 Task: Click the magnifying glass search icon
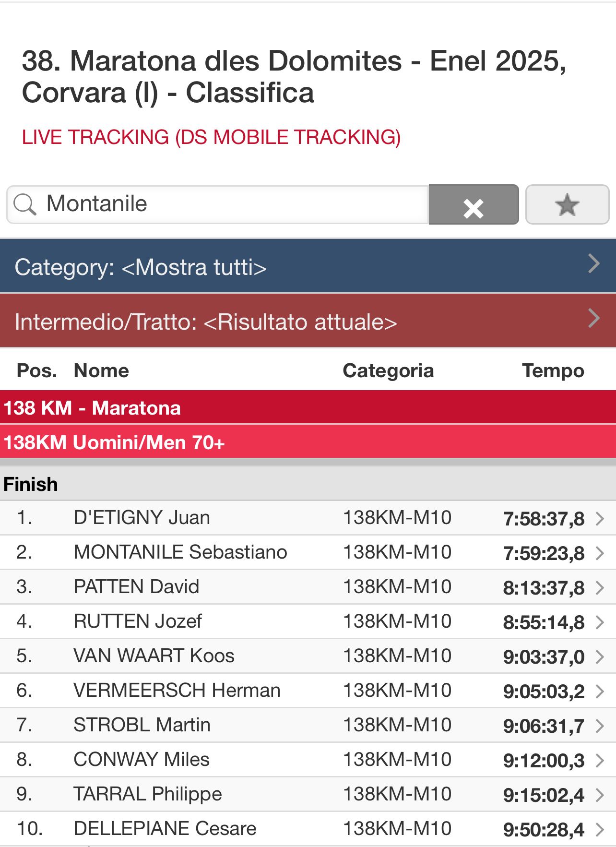click(24, 204)
